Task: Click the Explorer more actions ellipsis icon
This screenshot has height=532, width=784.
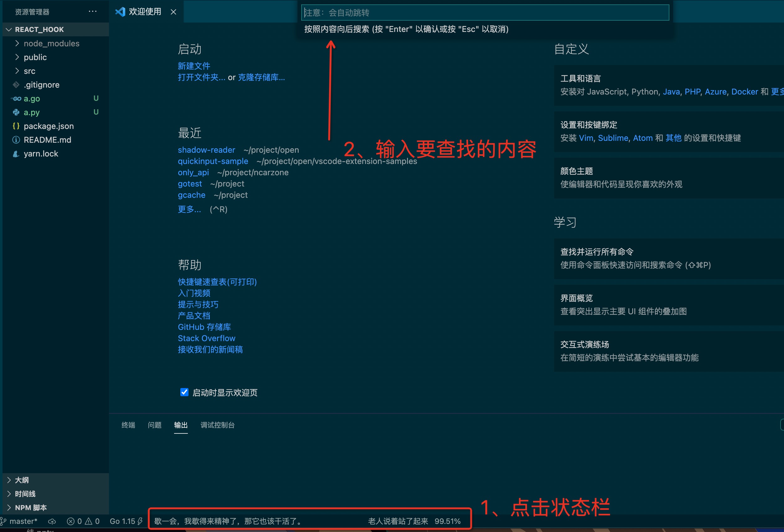Action: point(92,12)
